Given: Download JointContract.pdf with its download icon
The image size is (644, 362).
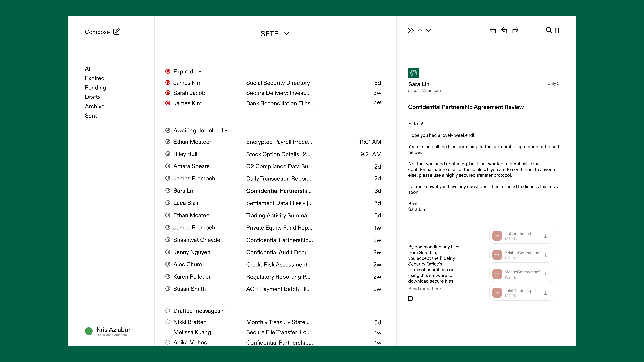Looking at the screenshot, I should click(545, 293).
